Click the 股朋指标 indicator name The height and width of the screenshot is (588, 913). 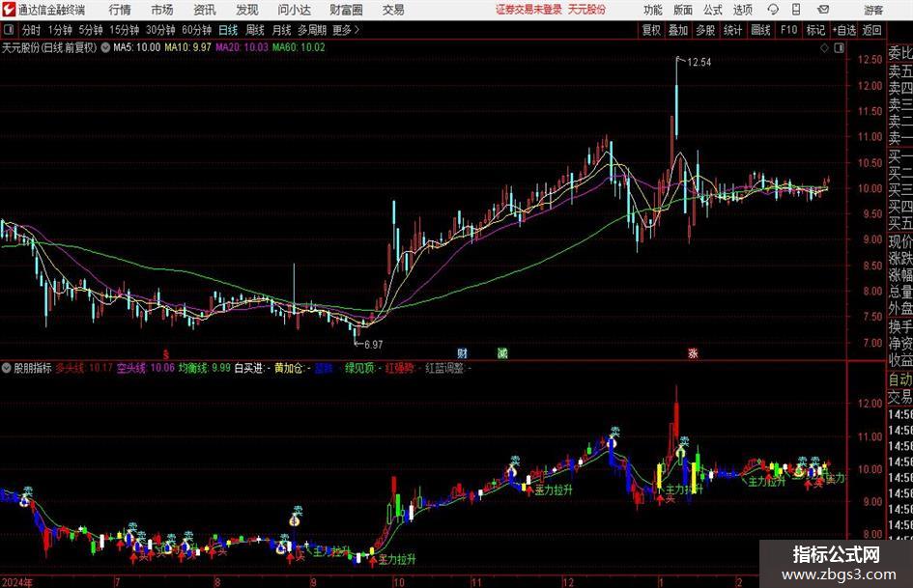[33, 368]
